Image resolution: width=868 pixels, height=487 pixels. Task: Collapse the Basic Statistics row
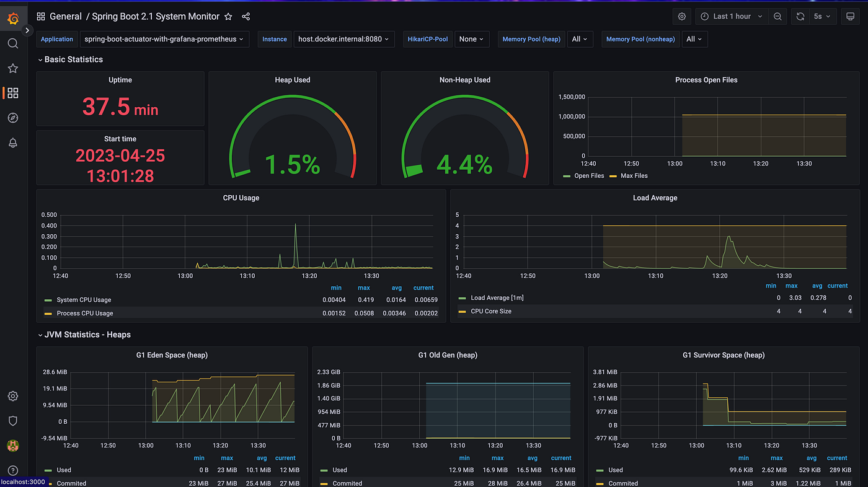click(73, 59)
